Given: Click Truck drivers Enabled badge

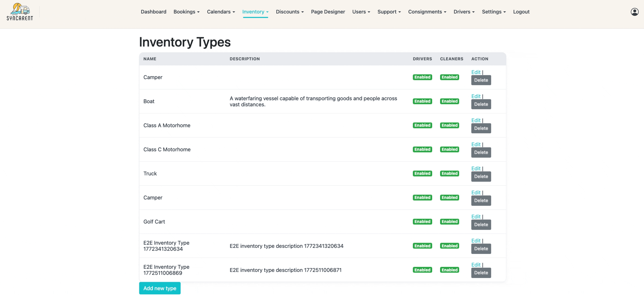Looking at the screenshot, I should pyautogui.click(x=422, y=173).
